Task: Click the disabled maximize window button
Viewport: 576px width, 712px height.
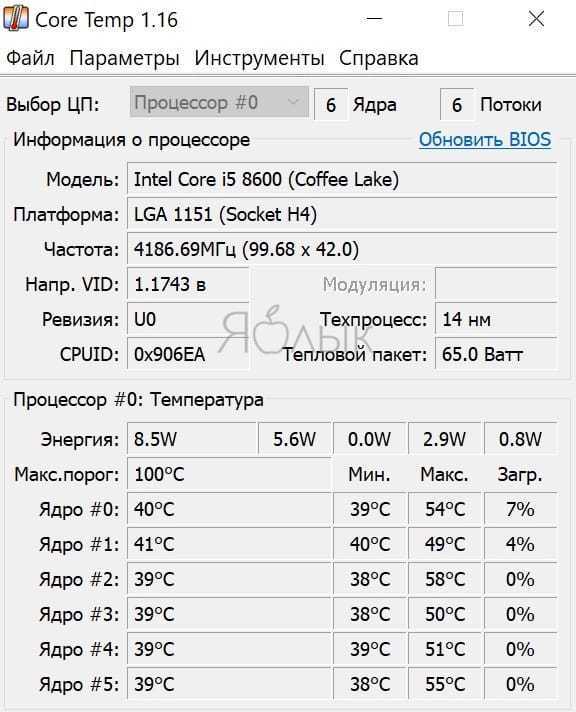Action: click(x=455, y=19)
